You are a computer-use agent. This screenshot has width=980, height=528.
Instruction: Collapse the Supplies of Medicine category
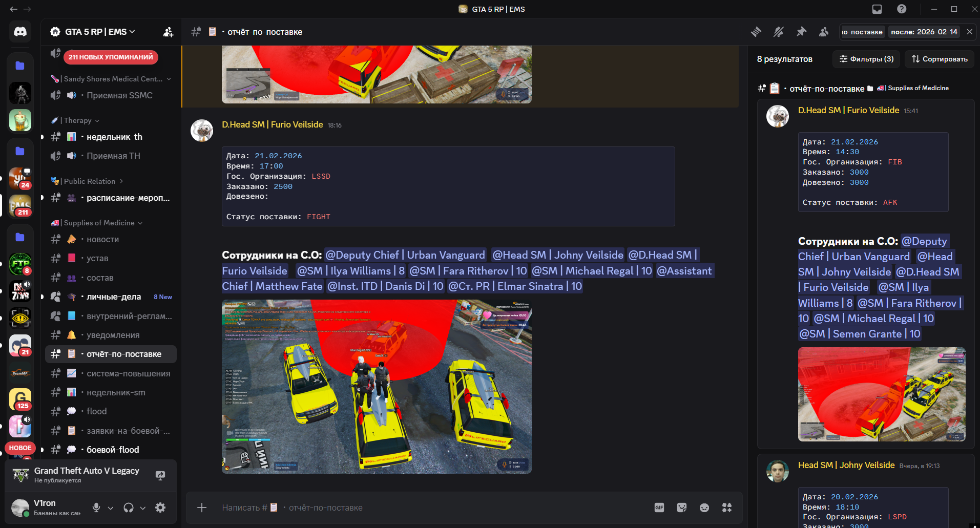click(x=97, y=223)
